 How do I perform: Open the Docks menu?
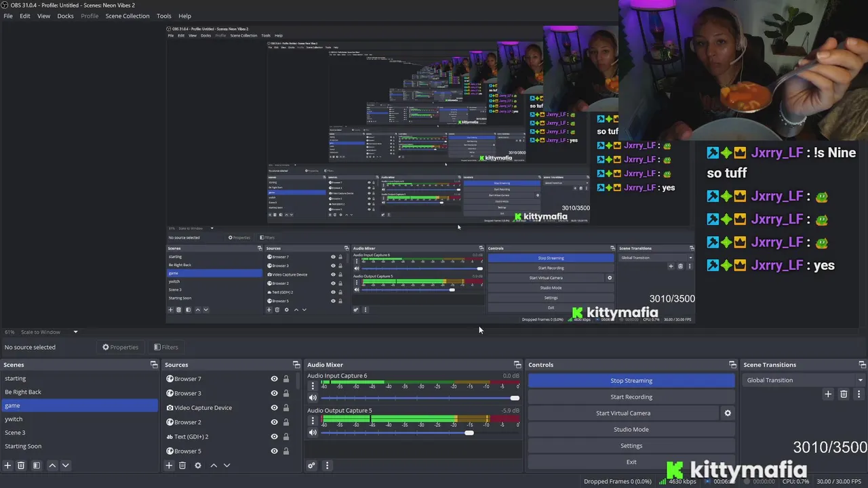pyautogui.click(x=65, y=16)
